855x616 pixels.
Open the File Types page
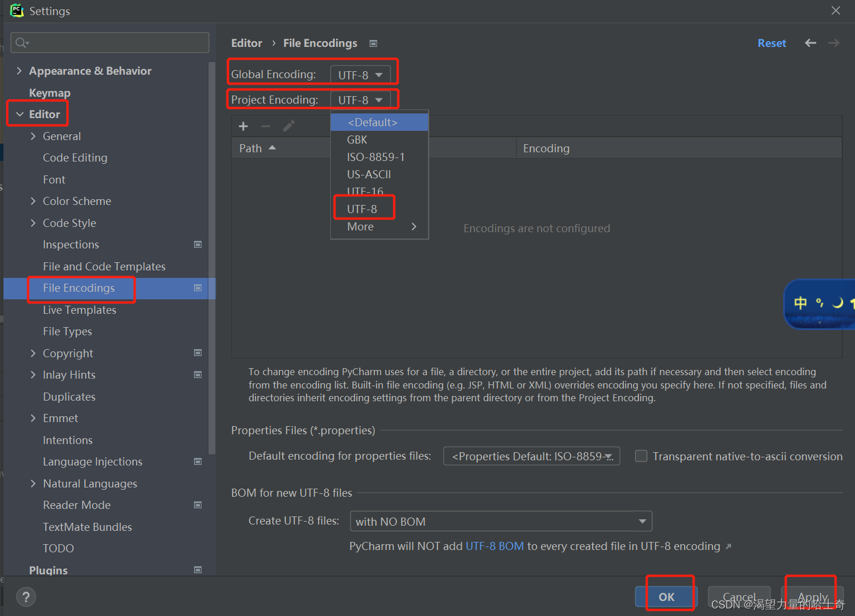click(x=67, y=331)
